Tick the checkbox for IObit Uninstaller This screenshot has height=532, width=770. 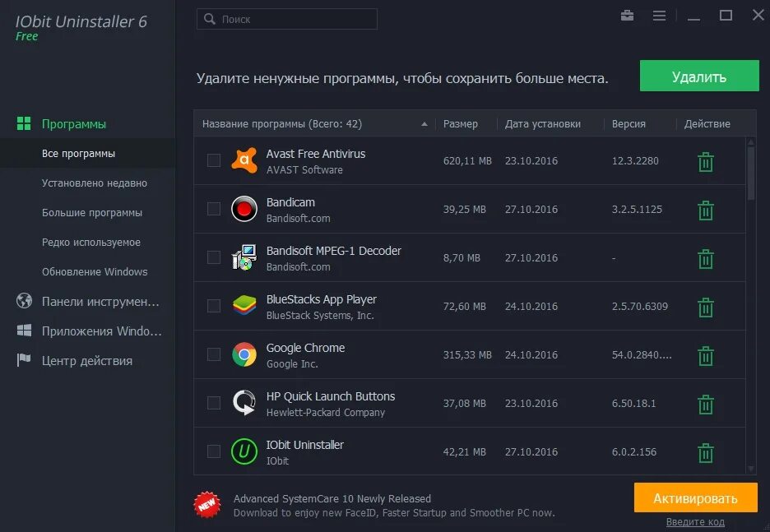[x=214, y=451]
